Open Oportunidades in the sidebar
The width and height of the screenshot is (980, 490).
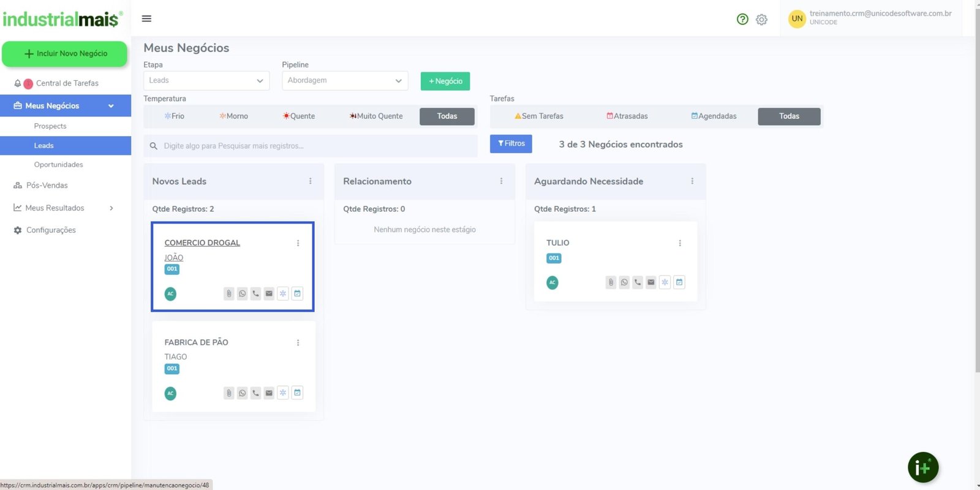(x=59, y=165)
